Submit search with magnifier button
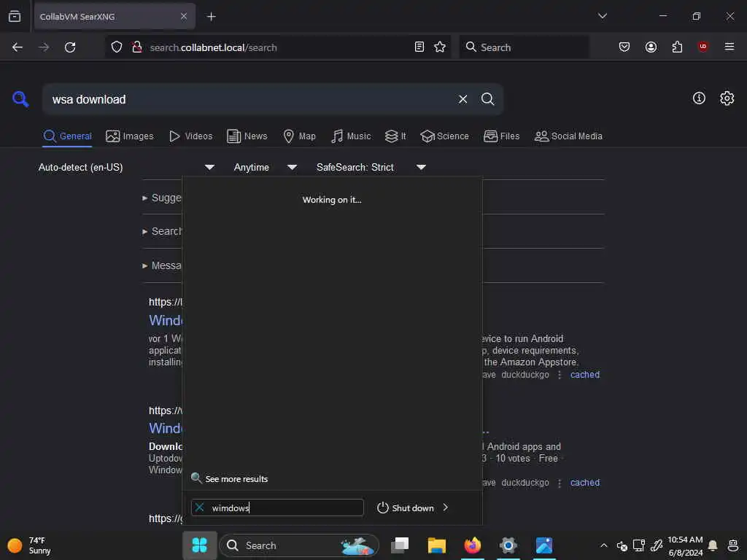The width and height of the screenshot is (747, 560). [487, 99]
